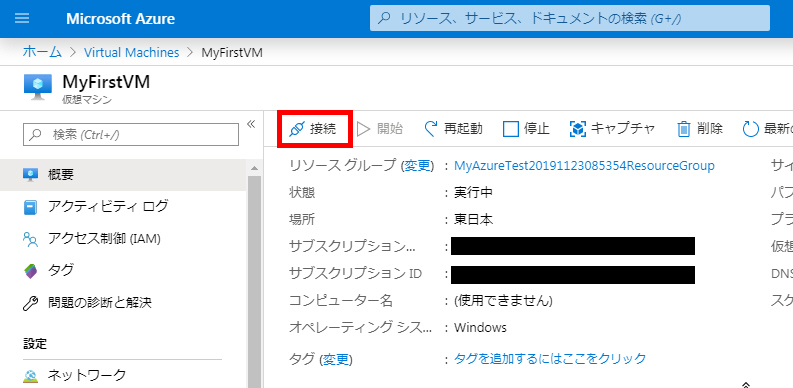Click the disabled 開始 start button
The width and height of the screenshot is (793, 388).
pos(380,129)
